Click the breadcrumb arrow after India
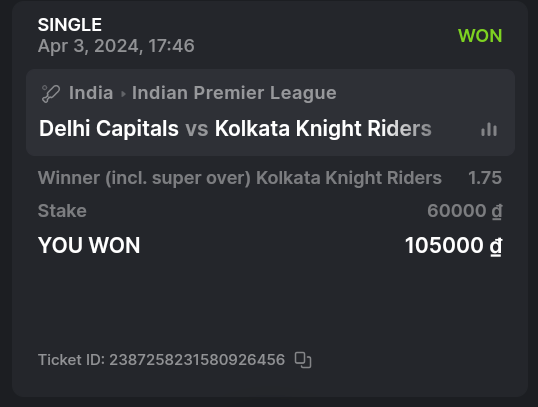The width and height of the screenshot is (538, 407). pyautogui.click(x=123, y=94)
